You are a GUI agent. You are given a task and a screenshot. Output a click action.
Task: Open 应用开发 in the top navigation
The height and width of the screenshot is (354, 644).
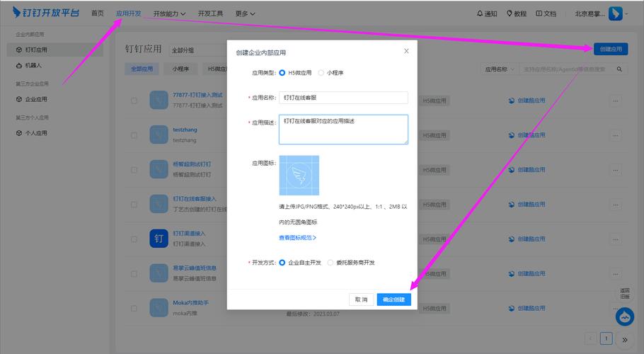[128, 13]
